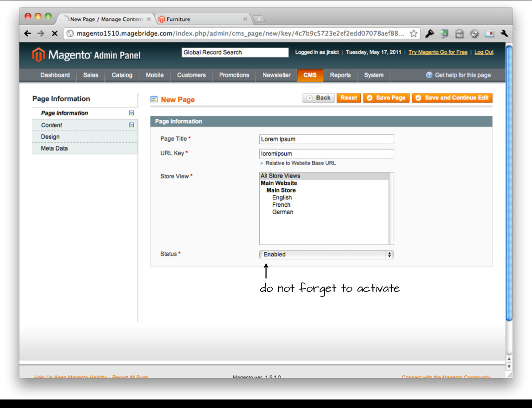Select English store view
Viewport: 532px width, 410px height.
pos(282,198)
